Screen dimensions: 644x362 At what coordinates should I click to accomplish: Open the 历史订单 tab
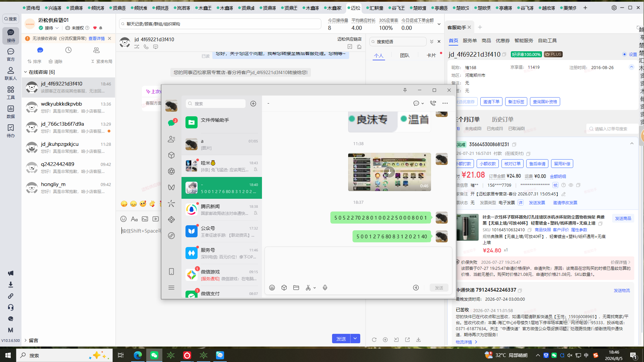click(x=502, y=119)
